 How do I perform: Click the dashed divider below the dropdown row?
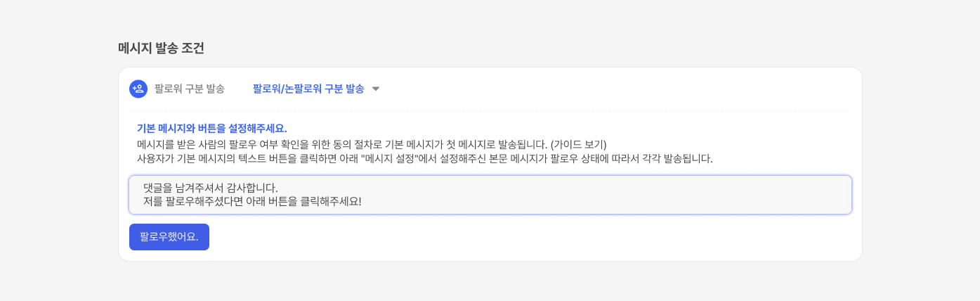(490, 111)
